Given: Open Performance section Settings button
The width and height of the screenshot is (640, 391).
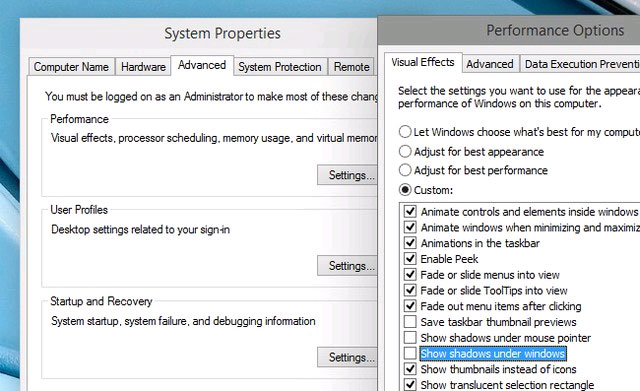Looking at the screenshot, I should coord(347,175).
